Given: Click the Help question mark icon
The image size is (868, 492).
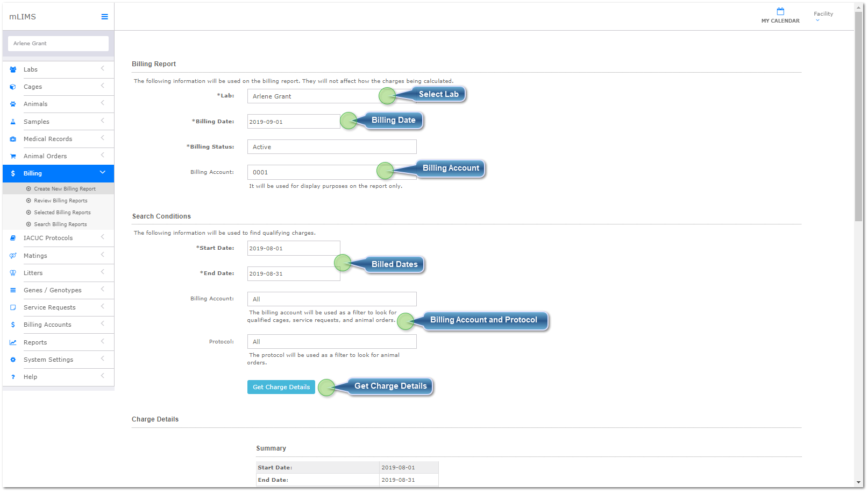Looking at the screenshot, I should coord(13,377).
